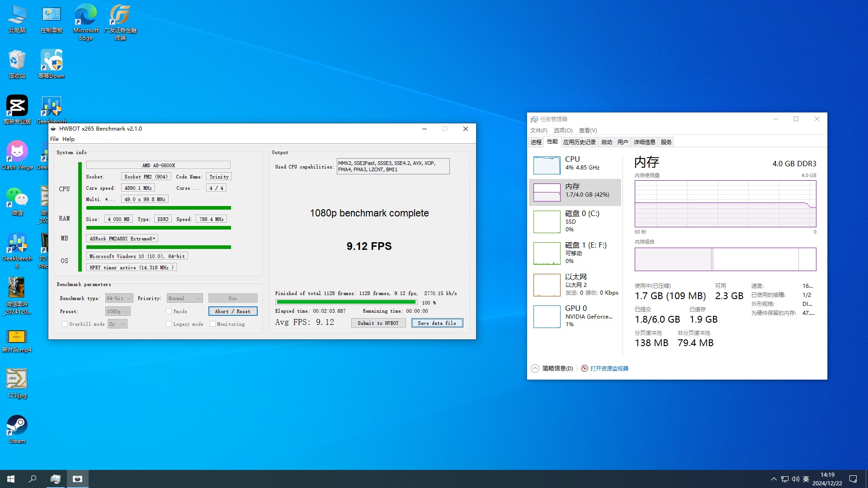The image size is (868, 488).
Task: Launch Steam from the desktop
Action: tap(17, 429)
